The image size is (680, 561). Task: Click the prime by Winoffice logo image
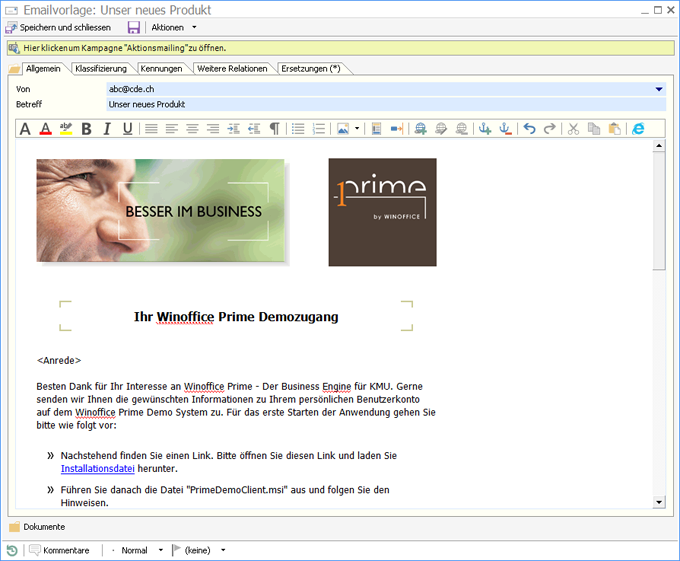tap(382, 212)
